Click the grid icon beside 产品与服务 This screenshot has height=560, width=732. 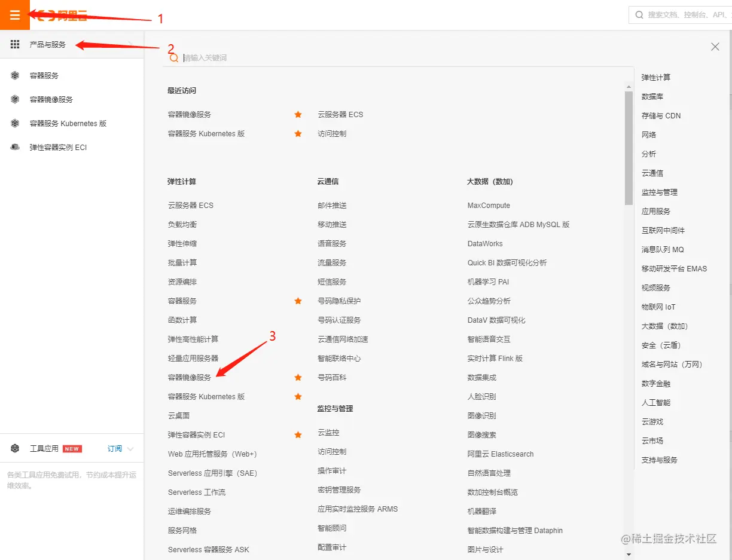[x=15, y=44]
